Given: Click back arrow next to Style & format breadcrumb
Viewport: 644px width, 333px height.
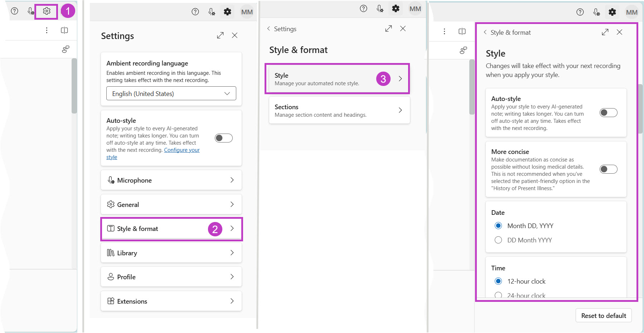Looking at the screenshot, I should pos(485,32).
